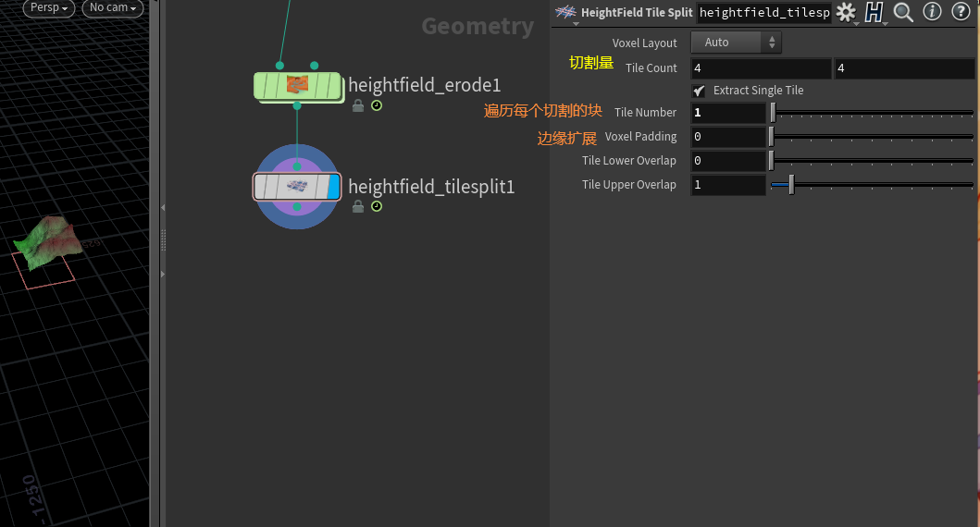Click the Houdini H help-card icon
This screenshot has height=527, width=980.
(x=874, y=12)
